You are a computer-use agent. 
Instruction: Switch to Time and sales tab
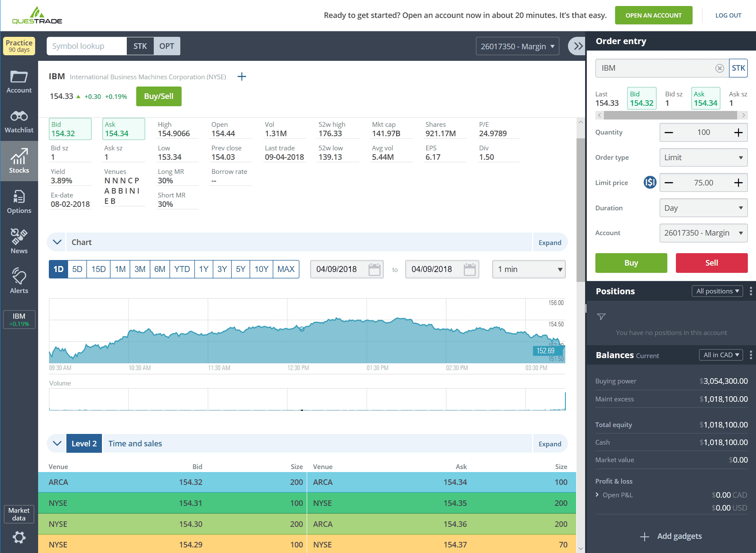click(x=135, y=444)
